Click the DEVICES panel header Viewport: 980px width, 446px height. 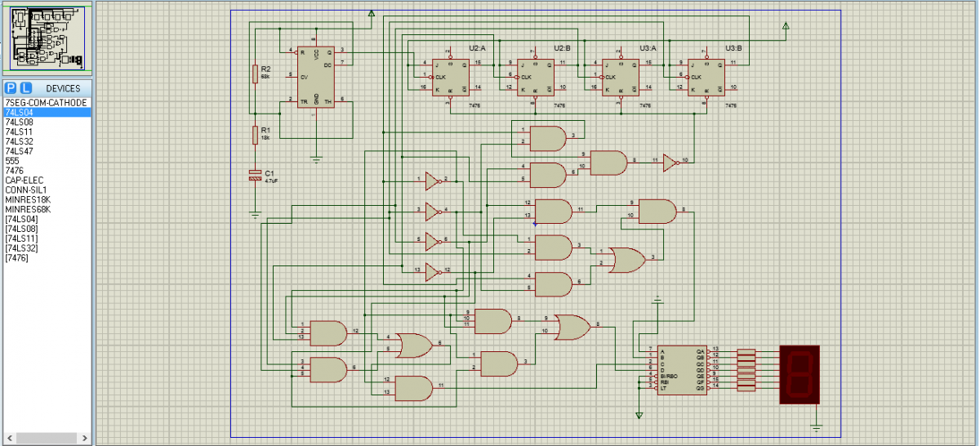[x=62, y=87]
